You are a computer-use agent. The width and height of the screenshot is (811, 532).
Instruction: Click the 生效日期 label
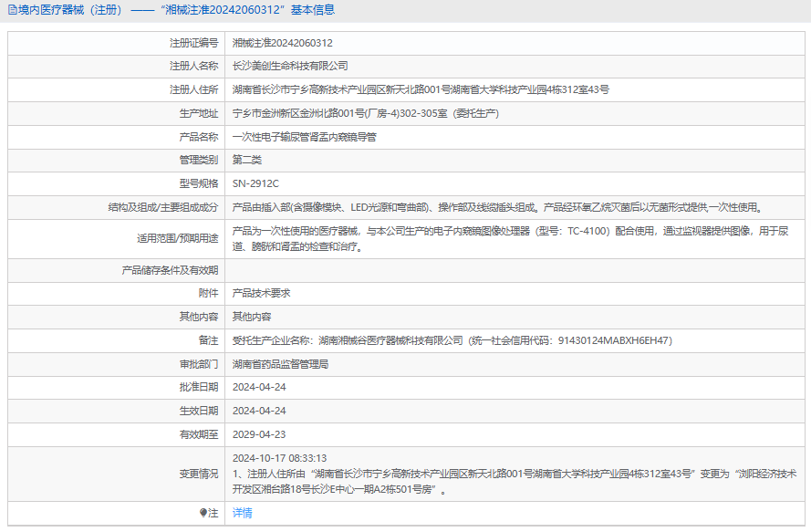199,411
